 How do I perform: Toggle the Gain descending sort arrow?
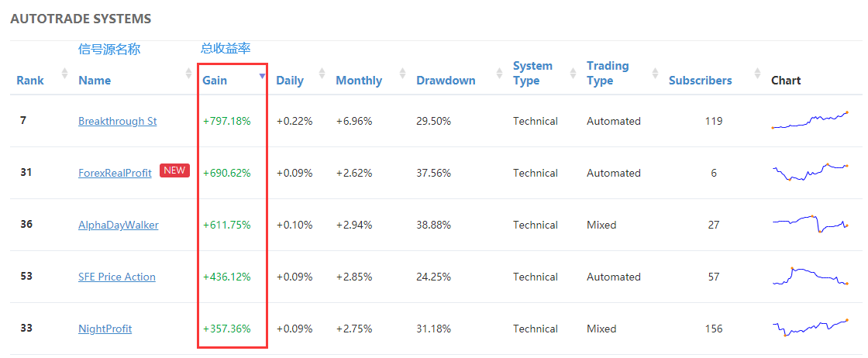(263, 76)
